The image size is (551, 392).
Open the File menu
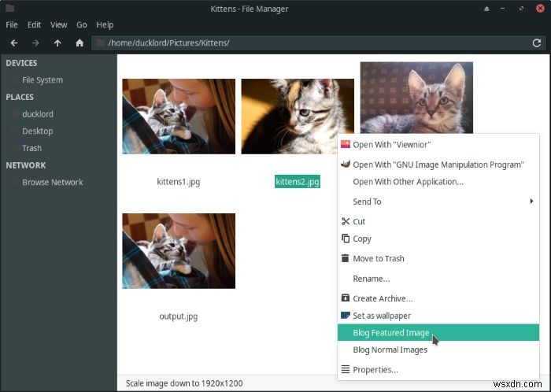pos(12,25)
